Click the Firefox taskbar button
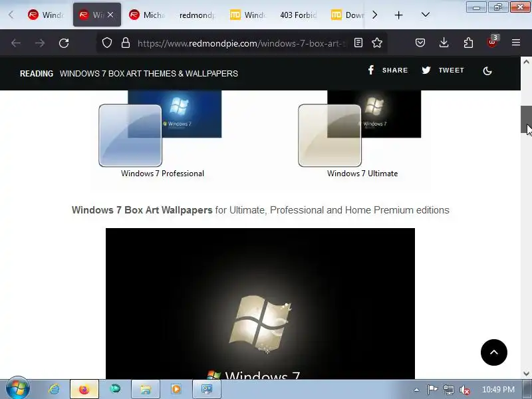Image resolution: width=532 pixels, height=399 pixels. tap(84, 389)
